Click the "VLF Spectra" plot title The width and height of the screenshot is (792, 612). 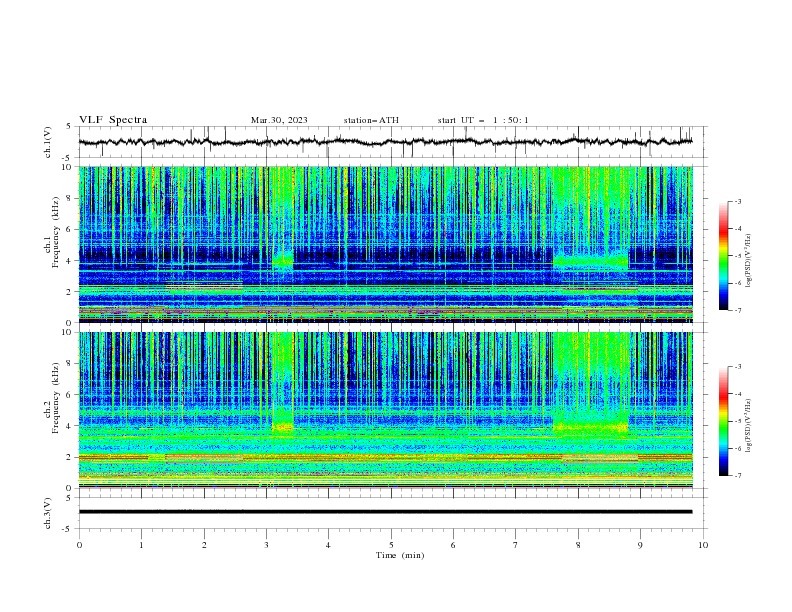[x=113, y=120]
